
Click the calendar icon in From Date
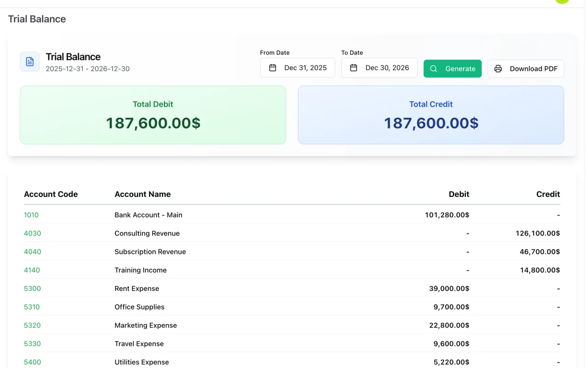[272, 68]
